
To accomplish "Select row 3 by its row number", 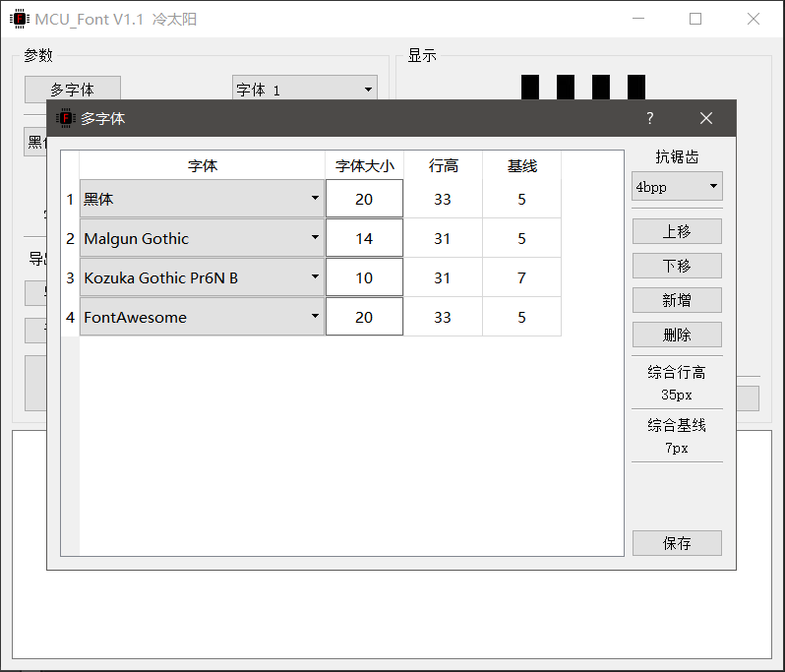I will (x=70, y=277).
